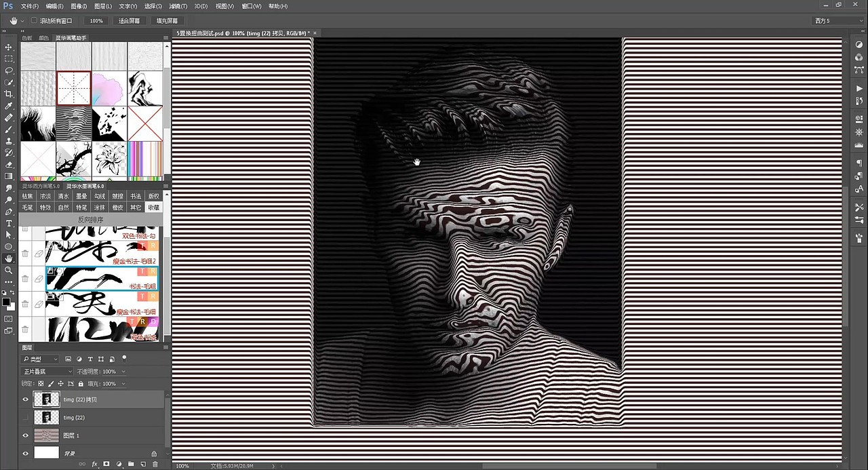Reset default foreground/background colors
Screen dimensions: 868x470
[x=5, y=292]
